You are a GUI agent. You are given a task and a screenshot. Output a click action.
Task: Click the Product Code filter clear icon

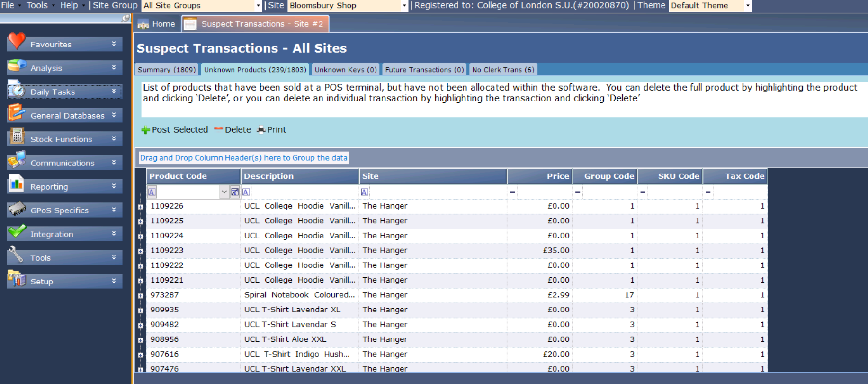[235, 192]
